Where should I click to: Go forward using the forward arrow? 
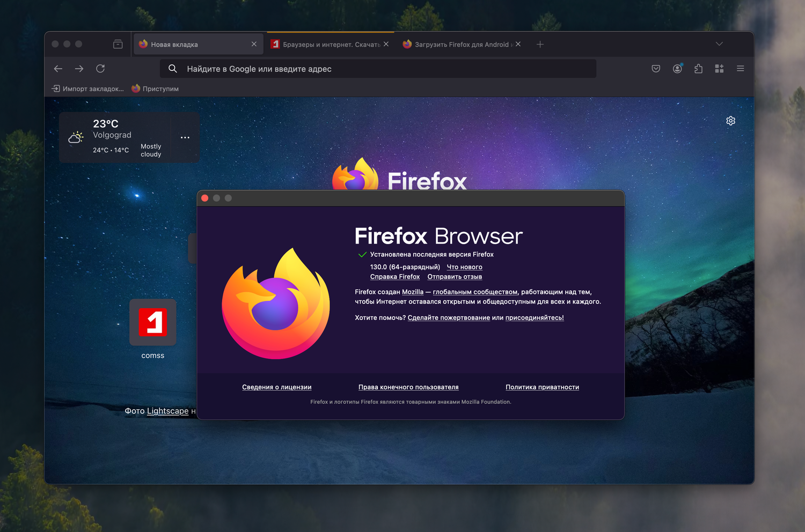79,69
